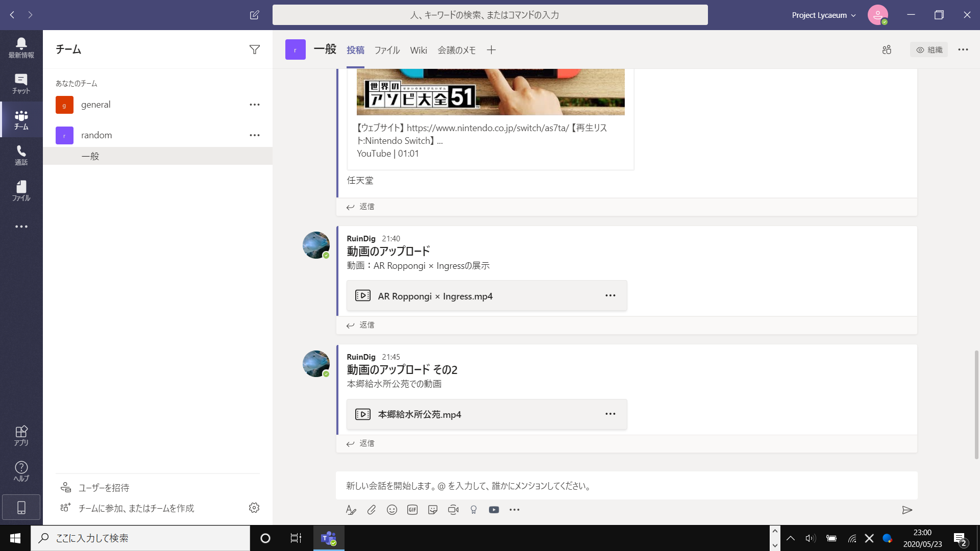Click ユーザーを招待 to invite users
Image resolution: width=980 pixels, height=551 pixels.
pyautogui.click(x=103, y=488)
